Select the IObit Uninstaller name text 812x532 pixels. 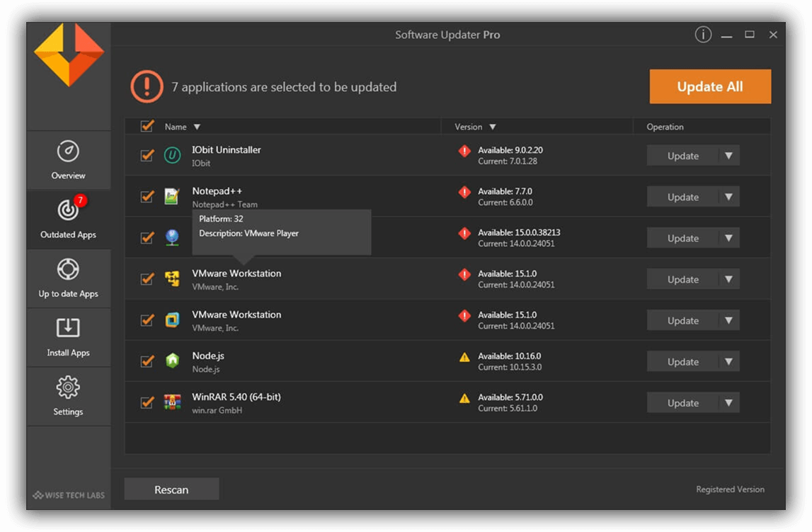click(227, 149)
